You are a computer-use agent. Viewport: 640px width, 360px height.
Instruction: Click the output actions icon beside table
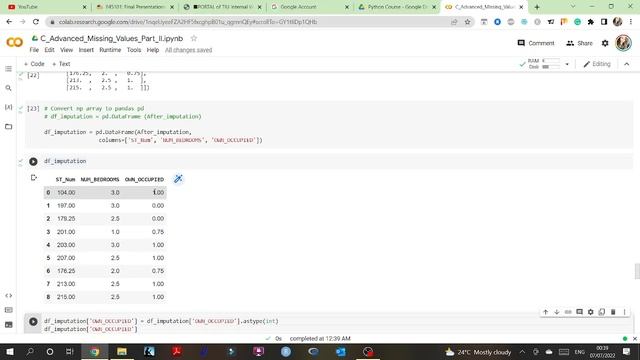tap(34, 178)
